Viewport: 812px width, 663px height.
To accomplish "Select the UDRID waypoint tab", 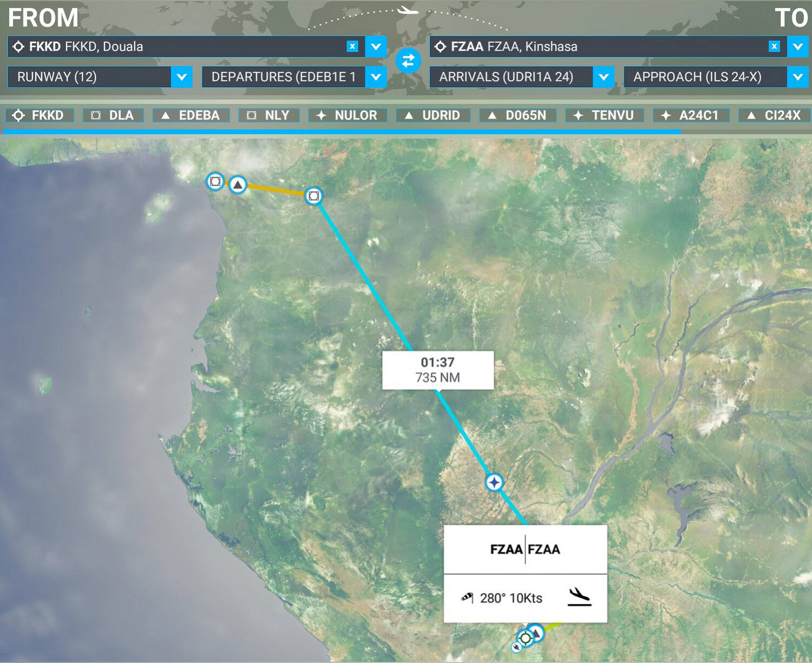I will click(433, 115).
